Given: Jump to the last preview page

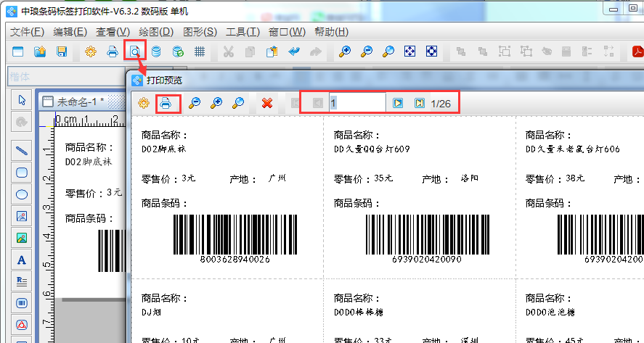Looking at the screenshot, I should pyautogui.click(x=419, y=103).
